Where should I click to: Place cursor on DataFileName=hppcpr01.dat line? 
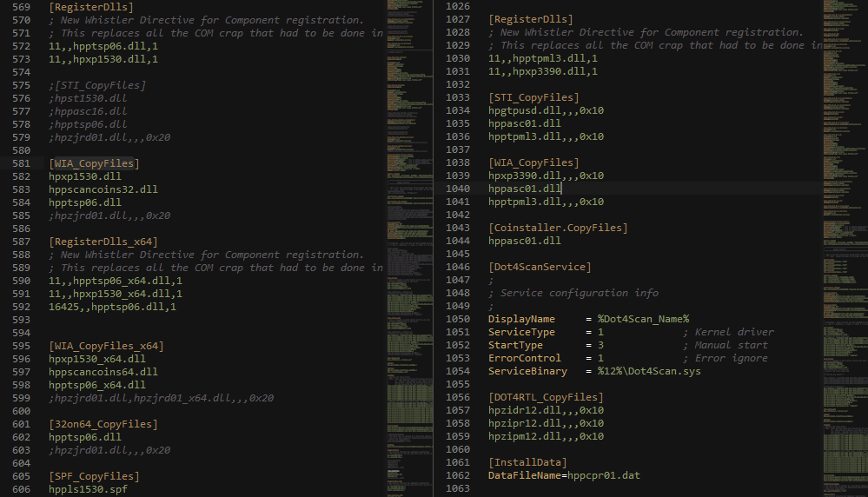pyautogui.click(x=564, y=475)
